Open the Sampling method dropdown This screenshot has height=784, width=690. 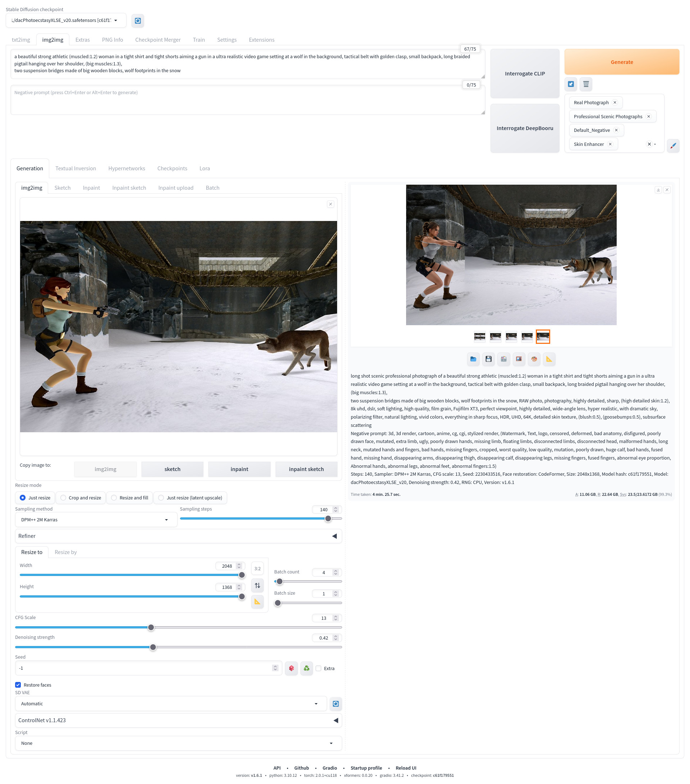[x=96, y=520]
